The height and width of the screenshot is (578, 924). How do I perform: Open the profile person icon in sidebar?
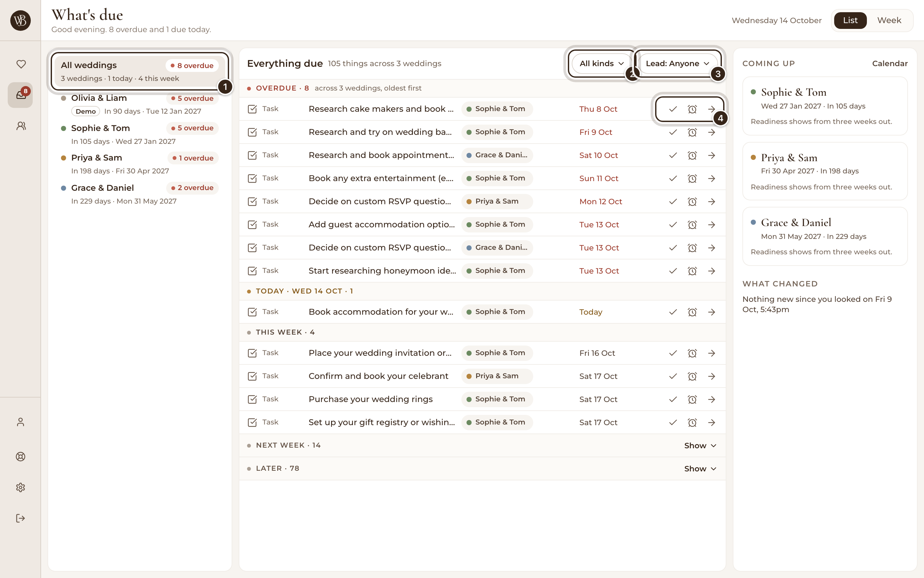coord(21,422)
